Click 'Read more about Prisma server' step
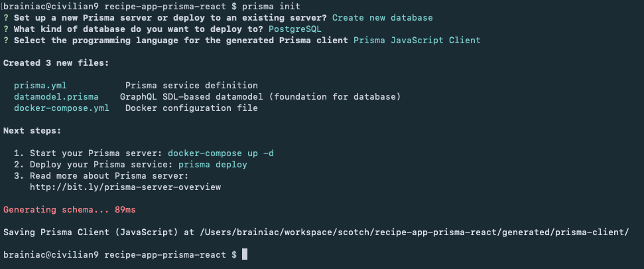 tap(109, 176)
